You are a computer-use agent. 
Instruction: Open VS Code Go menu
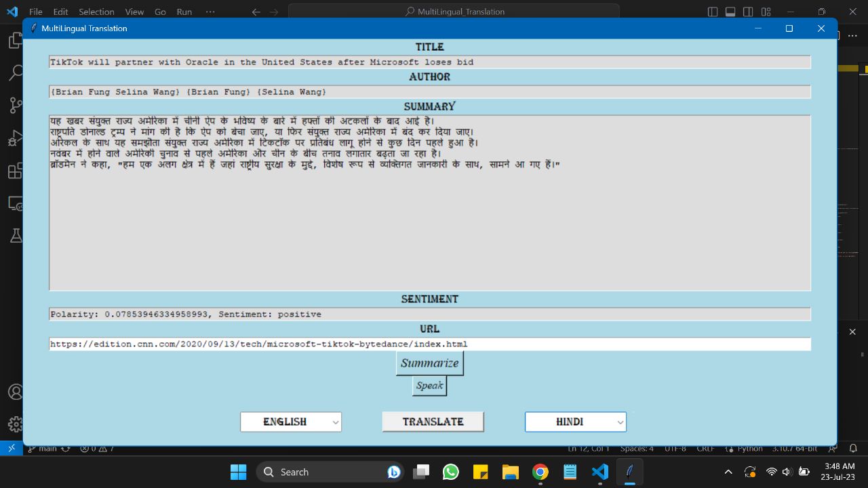(x=160, y=12)
